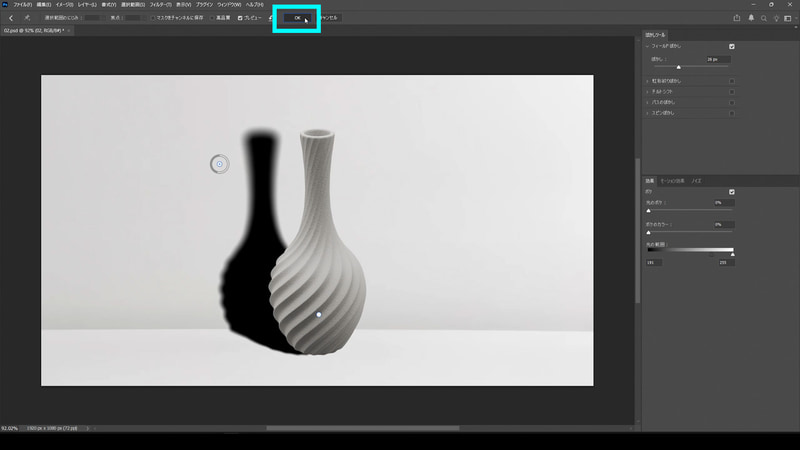Click the 光の範囲 white point handle

[733, 254]
